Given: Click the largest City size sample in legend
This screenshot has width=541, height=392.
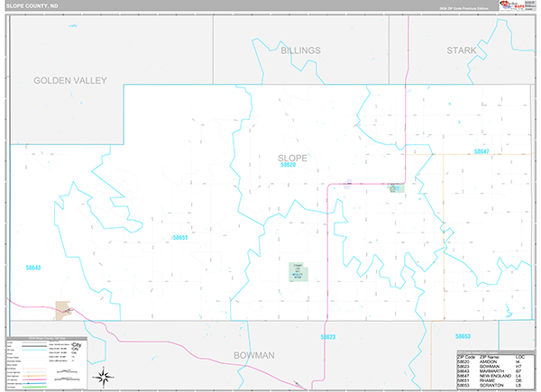Looking at the screenshot, I should (77, 344).
